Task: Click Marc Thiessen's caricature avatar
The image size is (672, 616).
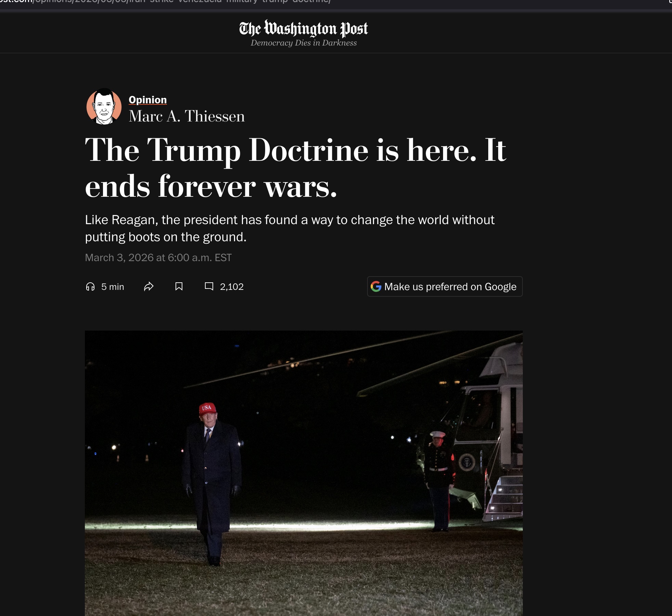Action: [104, 106]
